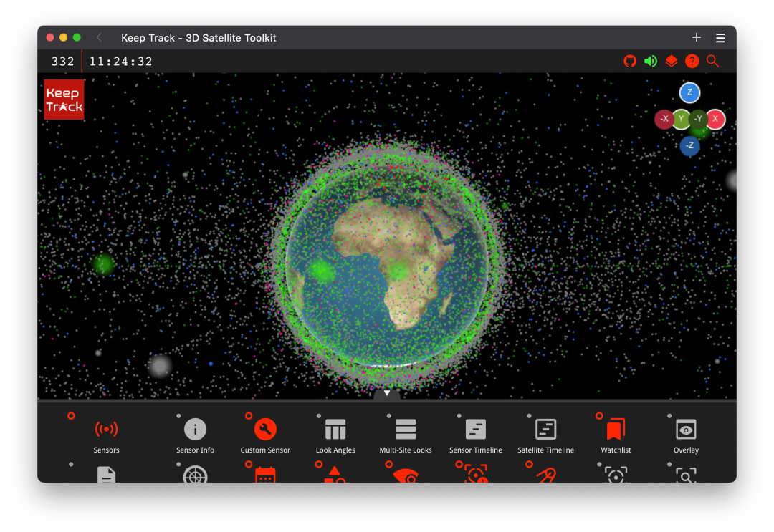Click the plus button in the title bar

[697, 37]
